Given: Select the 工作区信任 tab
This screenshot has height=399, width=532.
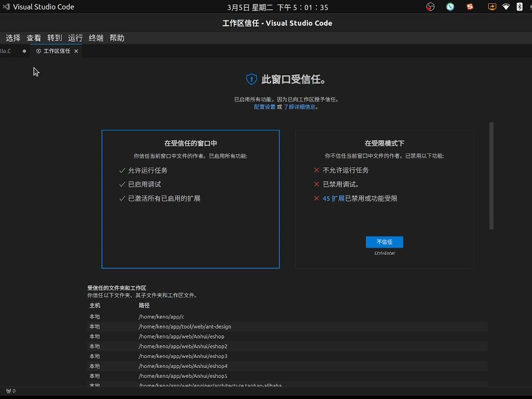Looking at the screenshot, I should pos(57,51).
